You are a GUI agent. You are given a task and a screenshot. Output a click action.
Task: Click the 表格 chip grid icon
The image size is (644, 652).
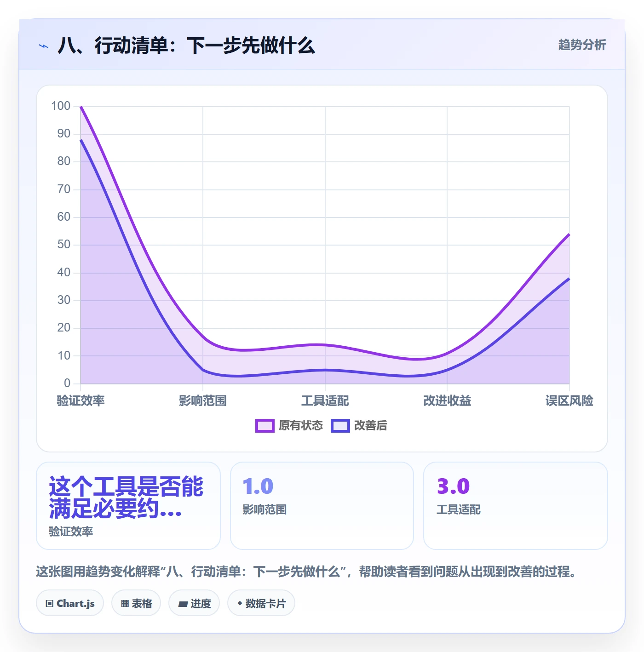(x=125, y=604)
